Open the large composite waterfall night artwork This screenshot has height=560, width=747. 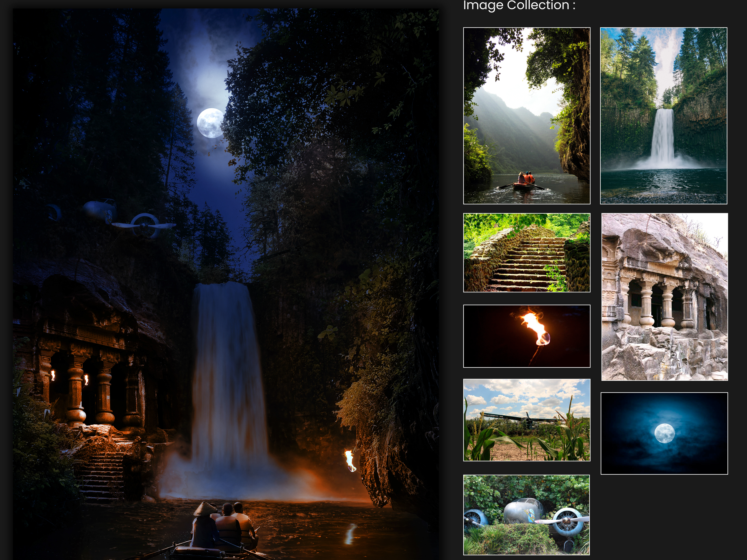point(226,284)
